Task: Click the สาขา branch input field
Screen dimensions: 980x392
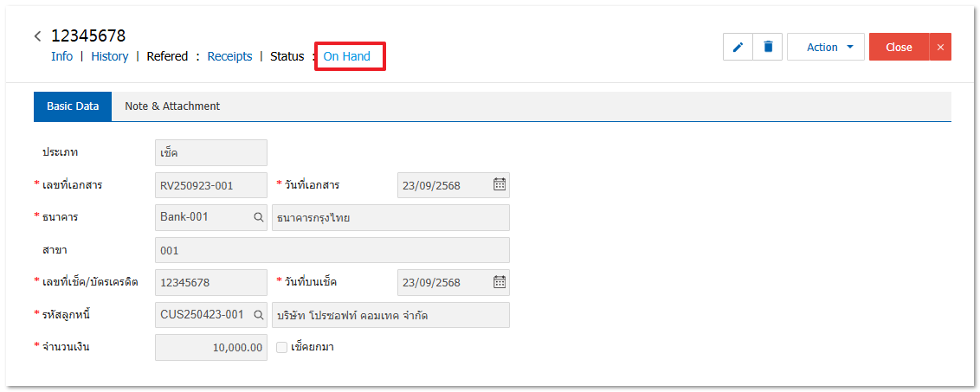Action: pyautogui.click(x=332, y=250)
